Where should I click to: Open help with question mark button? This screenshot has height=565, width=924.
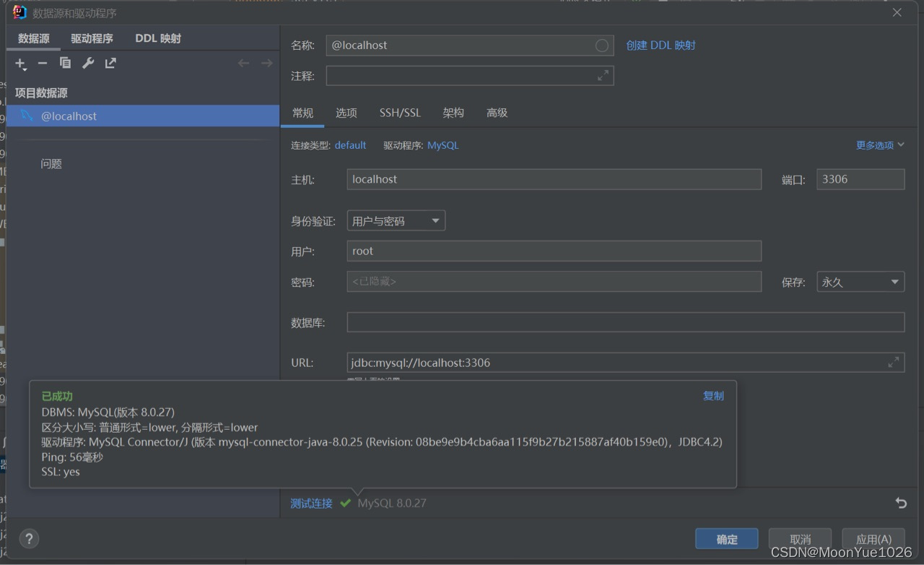(29, 538)
